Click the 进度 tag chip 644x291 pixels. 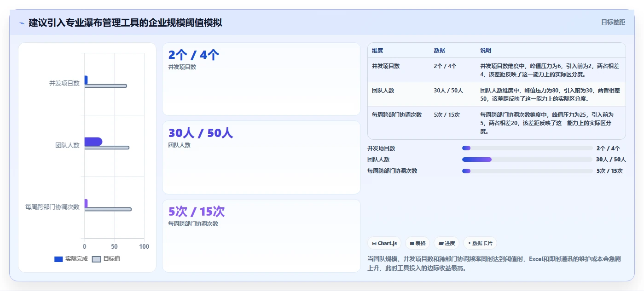coord(447,243)
